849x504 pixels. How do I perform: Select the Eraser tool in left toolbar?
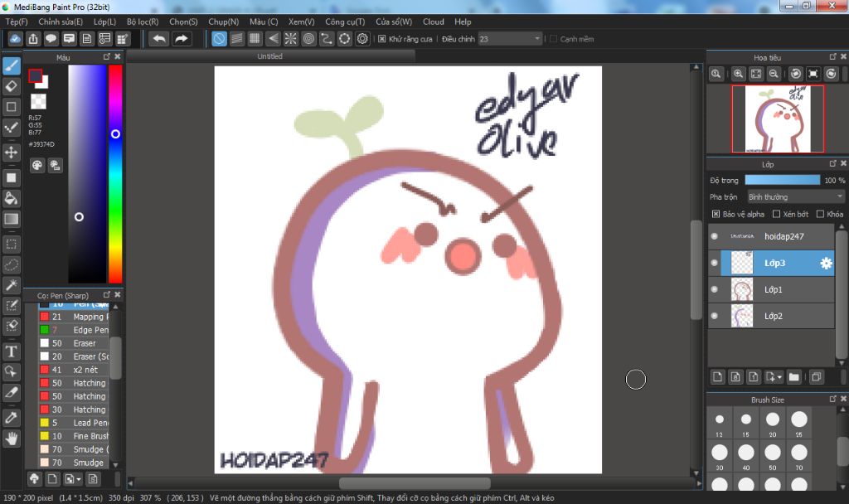[x=12, y=86]
